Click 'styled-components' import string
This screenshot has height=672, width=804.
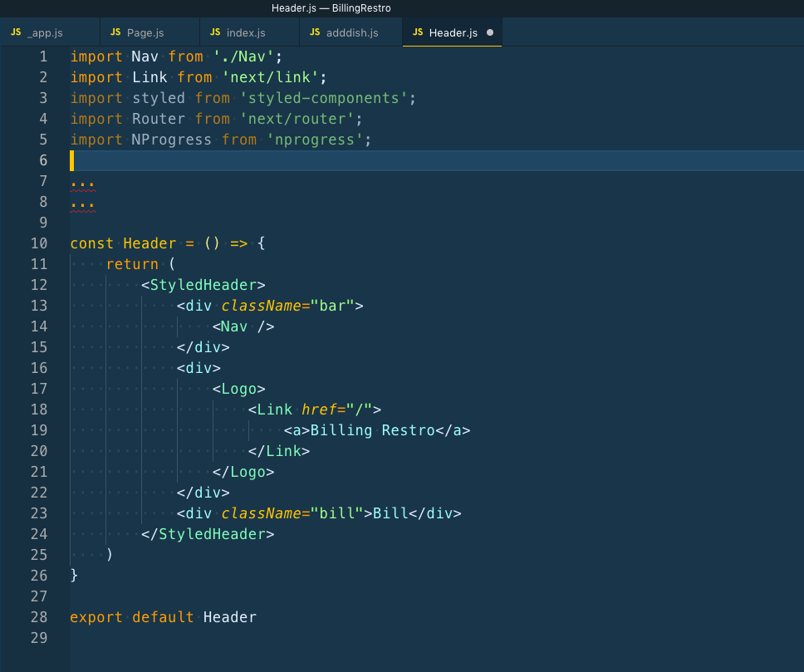(x=324, y=98)
